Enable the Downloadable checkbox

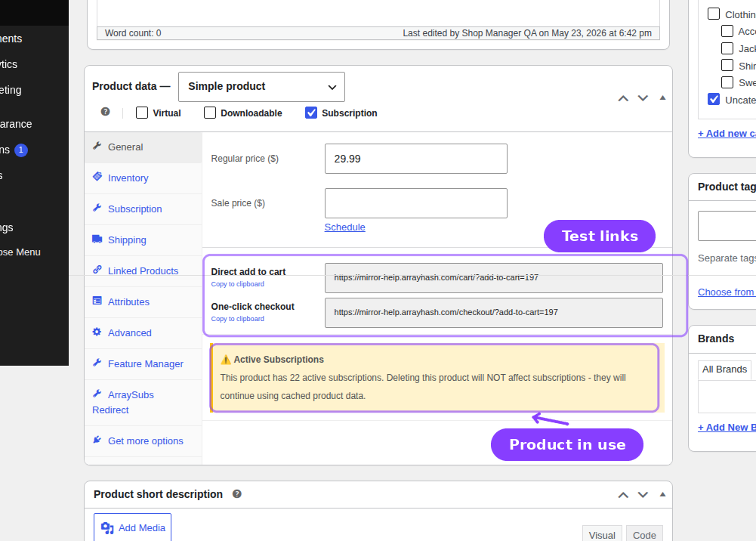(x=210, y=113)
